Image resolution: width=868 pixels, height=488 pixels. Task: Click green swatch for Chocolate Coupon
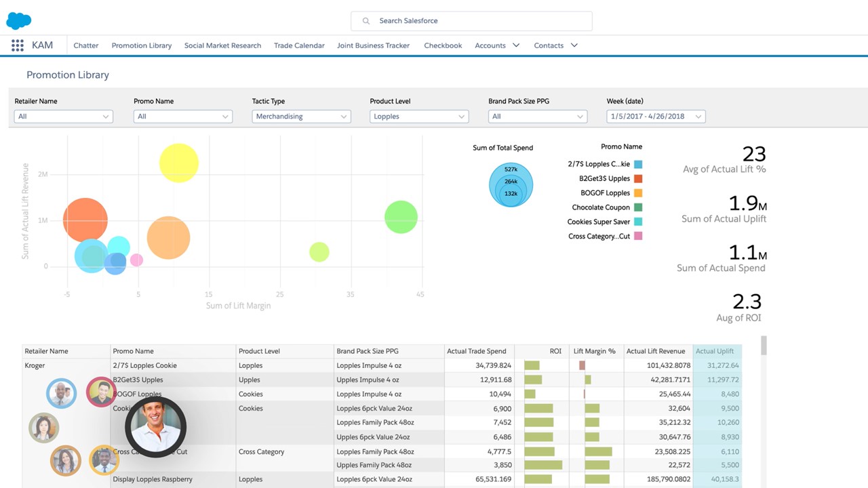click(x=638, y=207)
